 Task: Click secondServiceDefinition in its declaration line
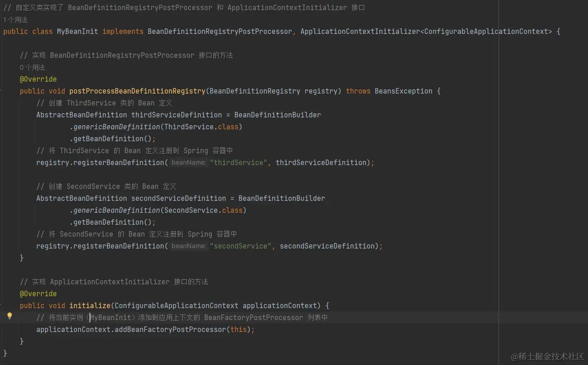(178, 199)
